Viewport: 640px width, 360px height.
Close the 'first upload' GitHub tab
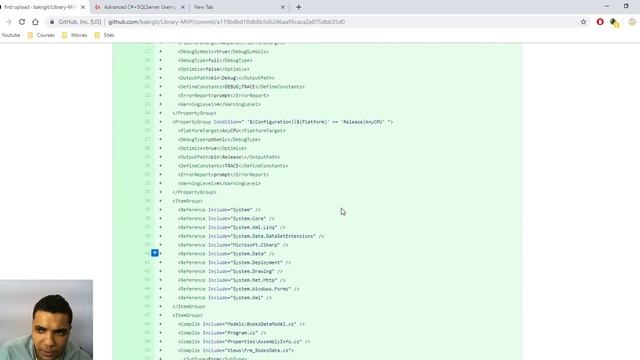click(83, 7)
